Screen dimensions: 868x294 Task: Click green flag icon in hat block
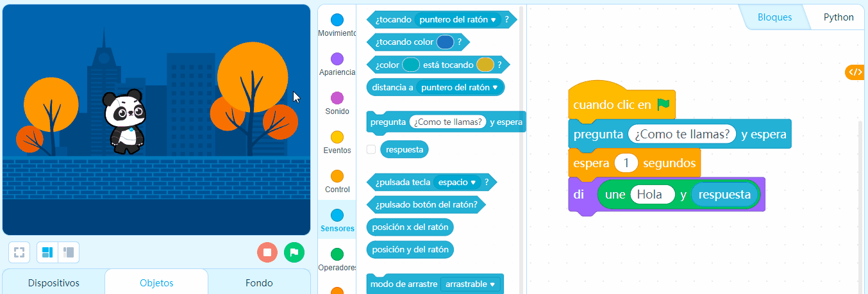pos(663,104)
